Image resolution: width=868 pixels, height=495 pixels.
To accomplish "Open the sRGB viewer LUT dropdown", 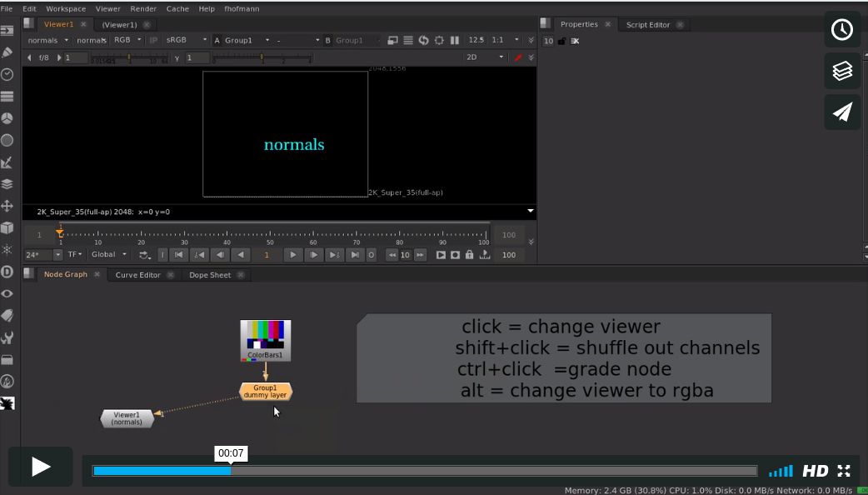I will pos(185,39).
